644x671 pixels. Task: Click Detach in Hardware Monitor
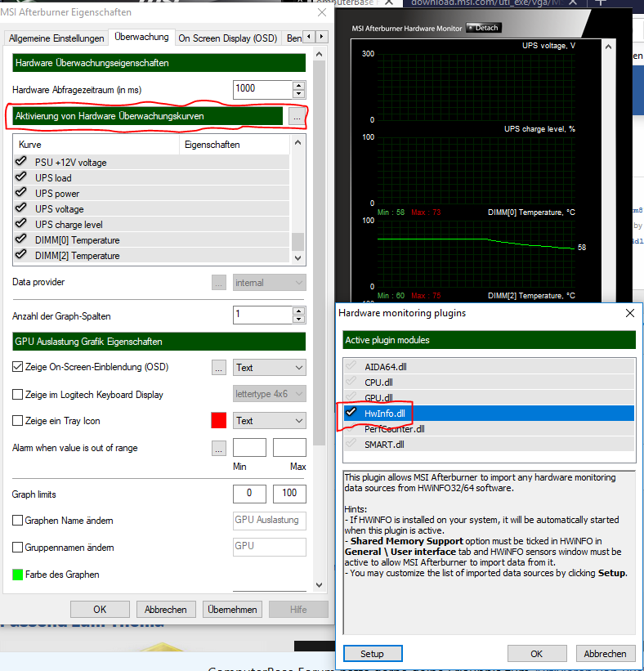coord(484,28)
